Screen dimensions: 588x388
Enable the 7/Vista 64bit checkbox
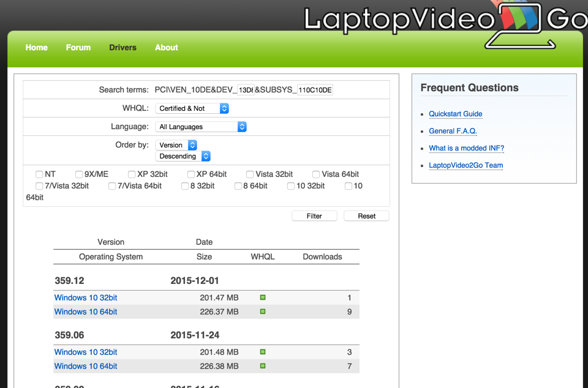(111, 186)
